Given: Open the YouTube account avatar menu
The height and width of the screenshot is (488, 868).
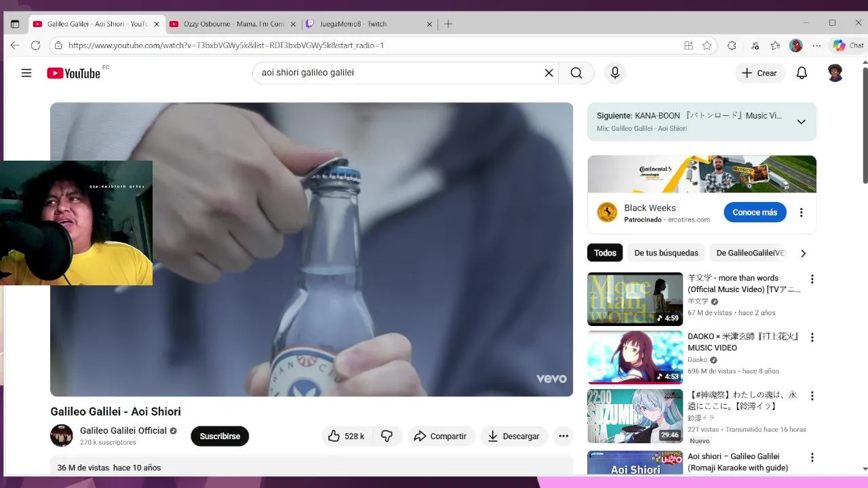Looking at the screenshot, I should click(835, 73).
